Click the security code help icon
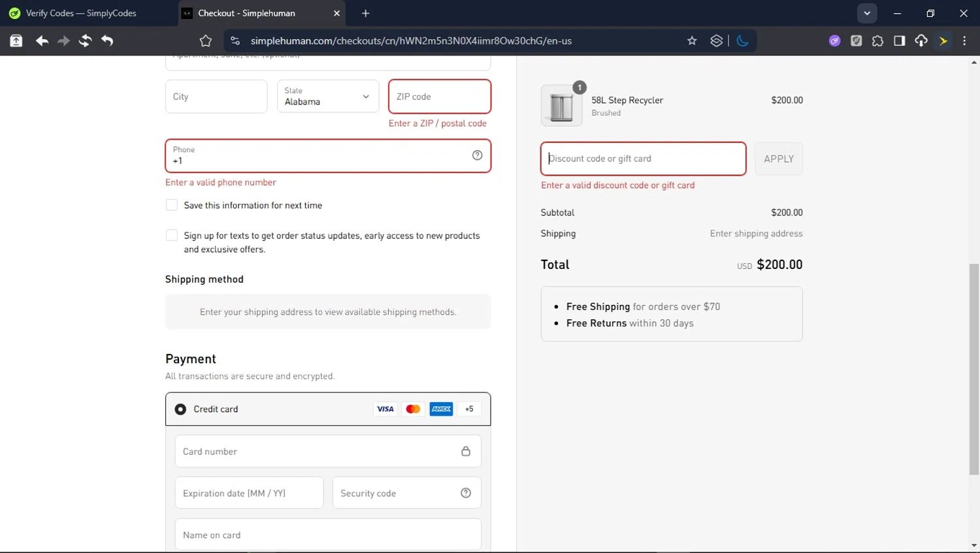 point(465,493)
